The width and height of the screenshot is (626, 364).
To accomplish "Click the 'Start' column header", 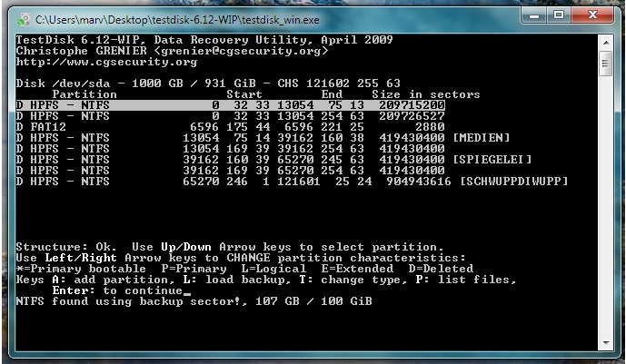I will pos(244,94).
